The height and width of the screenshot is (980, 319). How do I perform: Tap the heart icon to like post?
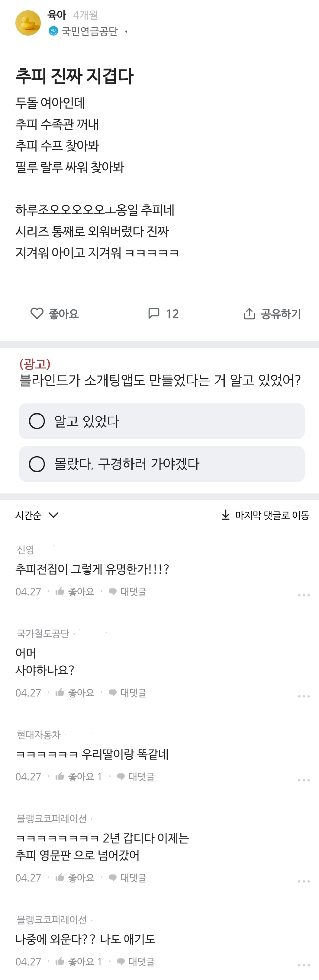pos(37,314)
